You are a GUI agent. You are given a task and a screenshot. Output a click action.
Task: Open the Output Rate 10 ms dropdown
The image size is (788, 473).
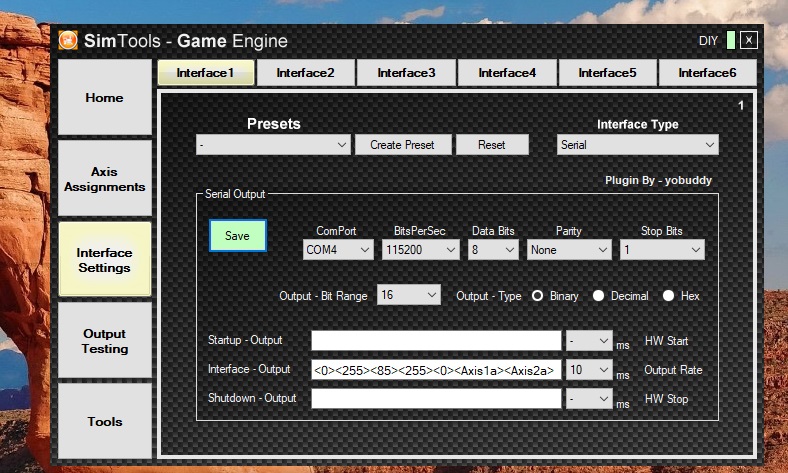click(x=589, y=370)
